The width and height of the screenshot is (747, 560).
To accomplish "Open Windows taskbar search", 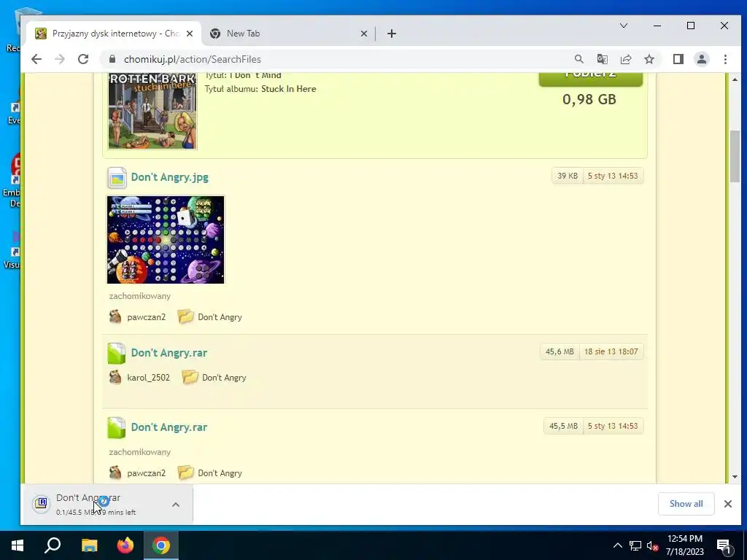I will tap(53, 545).
